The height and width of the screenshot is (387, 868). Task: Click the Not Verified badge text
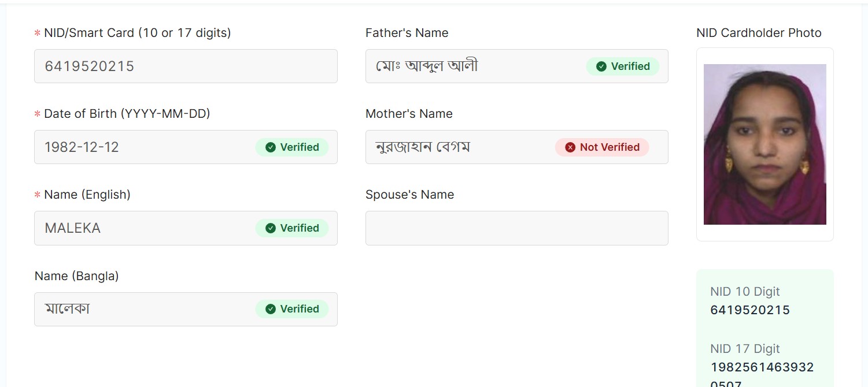(610, 147)
